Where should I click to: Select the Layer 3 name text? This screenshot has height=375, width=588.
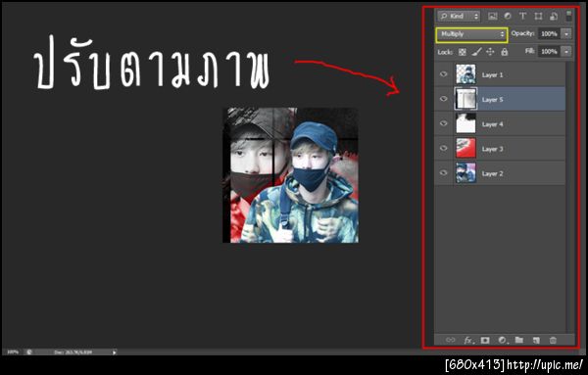pos(492,150)
